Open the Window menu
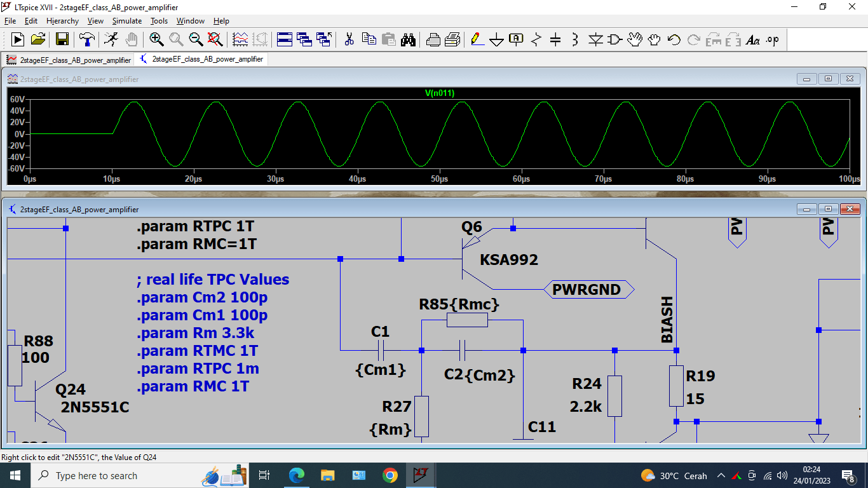868x488 pixels. 191,21
